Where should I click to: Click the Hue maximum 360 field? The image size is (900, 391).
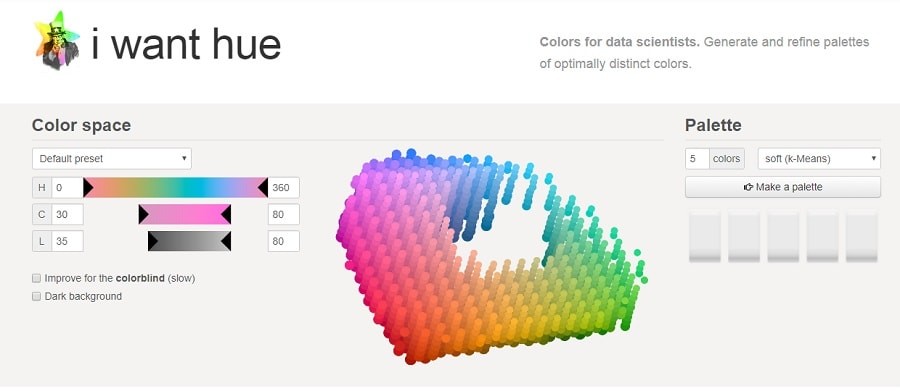(x=284, y=187)
